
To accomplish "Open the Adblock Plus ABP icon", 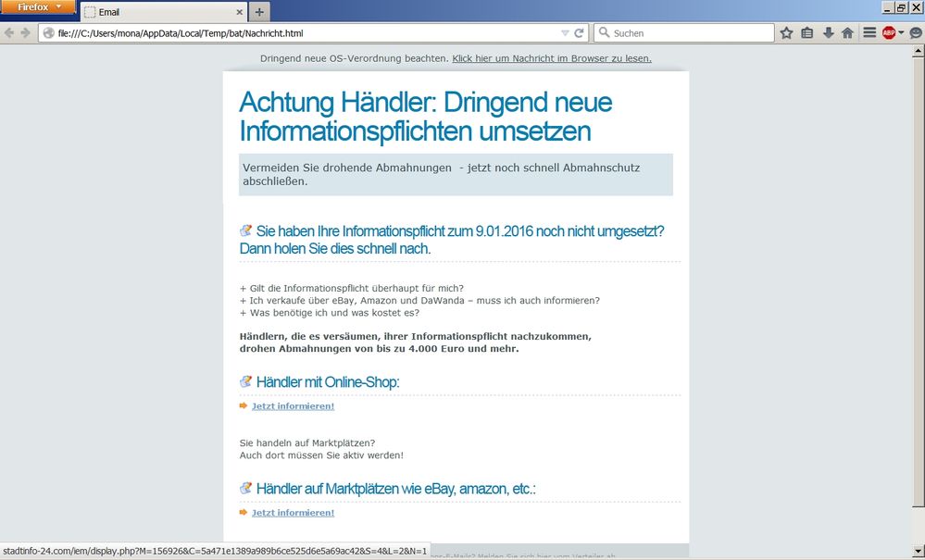I will pos(888,32).
